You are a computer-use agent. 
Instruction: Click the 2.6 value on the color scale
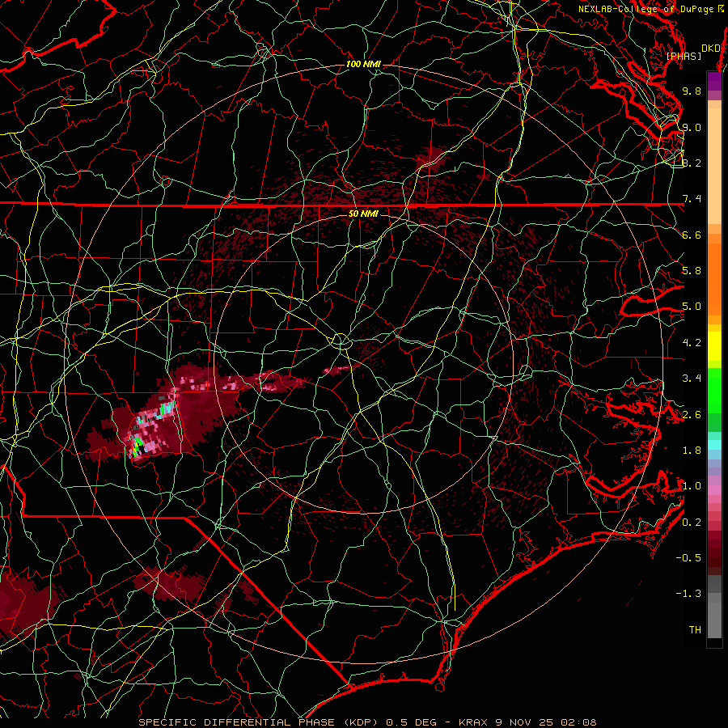pos(692,414)
